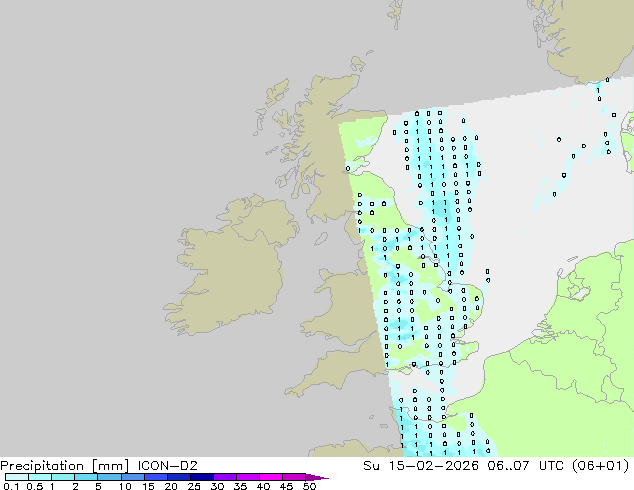Select legend swatch between 20 and 25

click(x=178, y=477)
